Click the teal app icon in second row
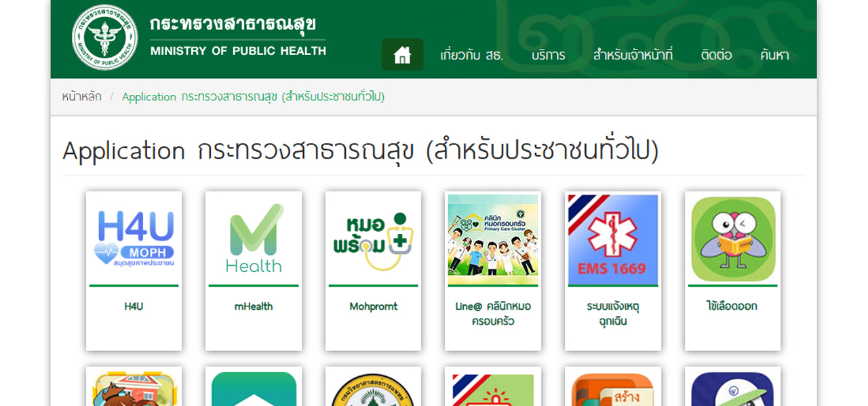Image resolution: width=868 pixels, height=406 pixels. coord(254,388)
